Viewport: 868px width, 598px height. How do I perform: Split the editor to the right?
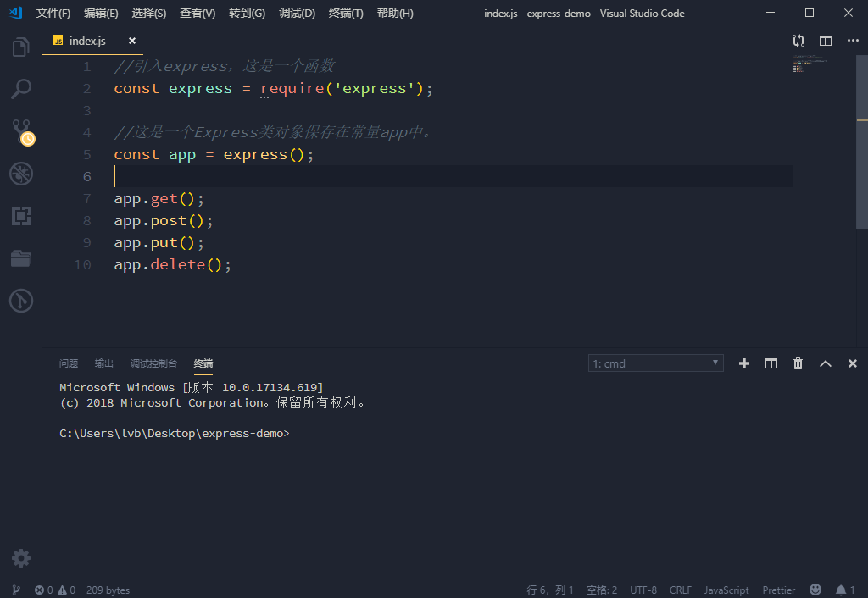[x=826, y=41]
